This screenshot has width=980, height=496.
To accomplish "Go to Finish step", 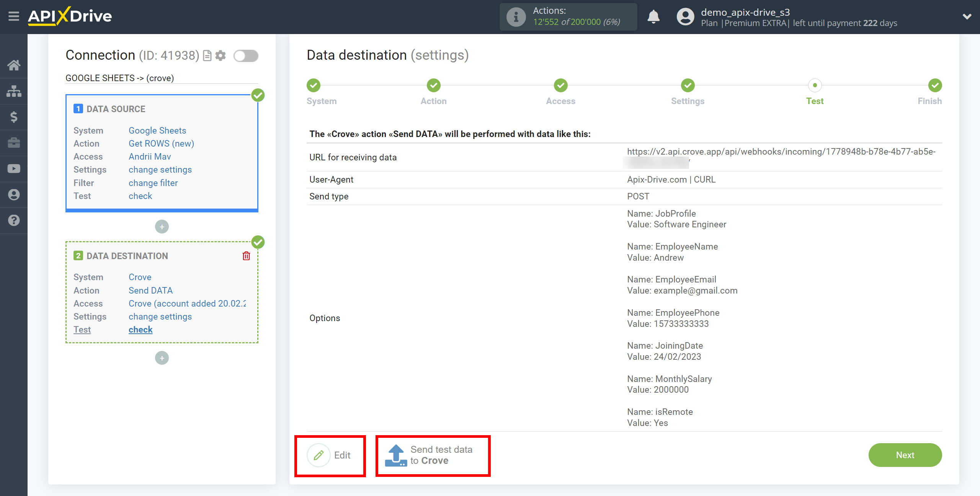I will coord(935,85).
